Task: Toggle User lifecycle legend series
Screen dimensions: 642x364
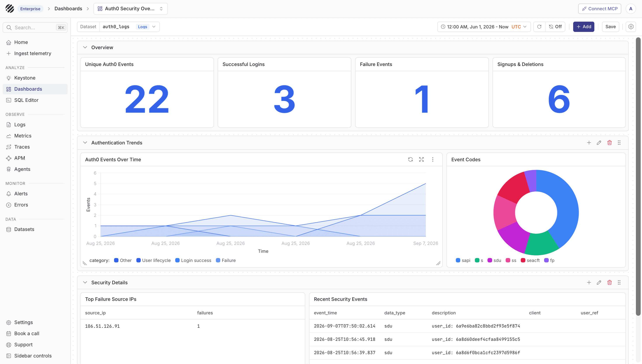Action: 153,260
